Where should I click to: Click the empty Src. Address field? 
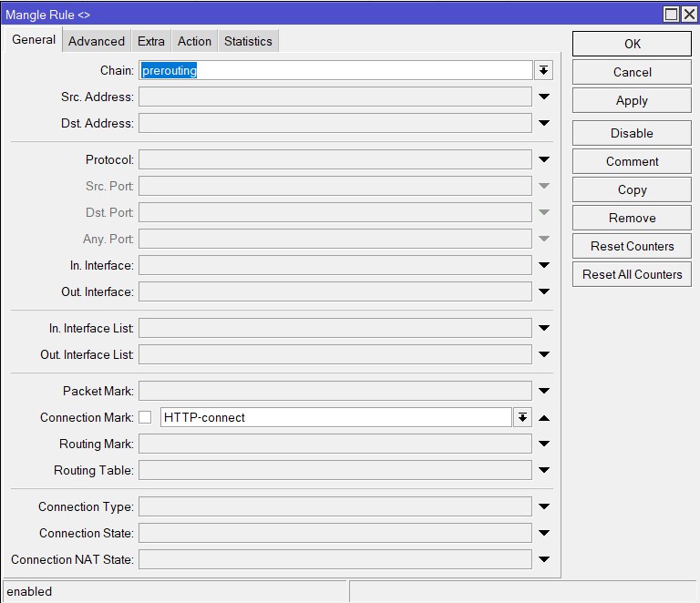click(x=335, y=97)
